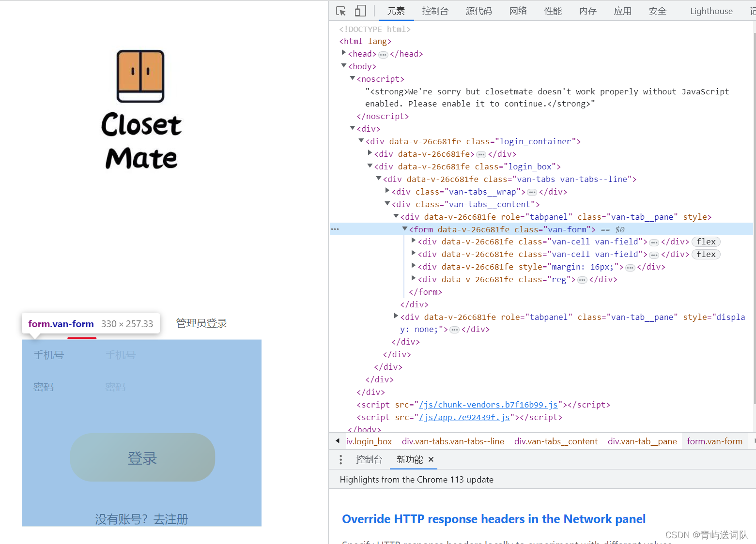This screenshot has height=544, width=756.
Task: Click the 没有账号？去注册 register link
Action: point(141,519)
